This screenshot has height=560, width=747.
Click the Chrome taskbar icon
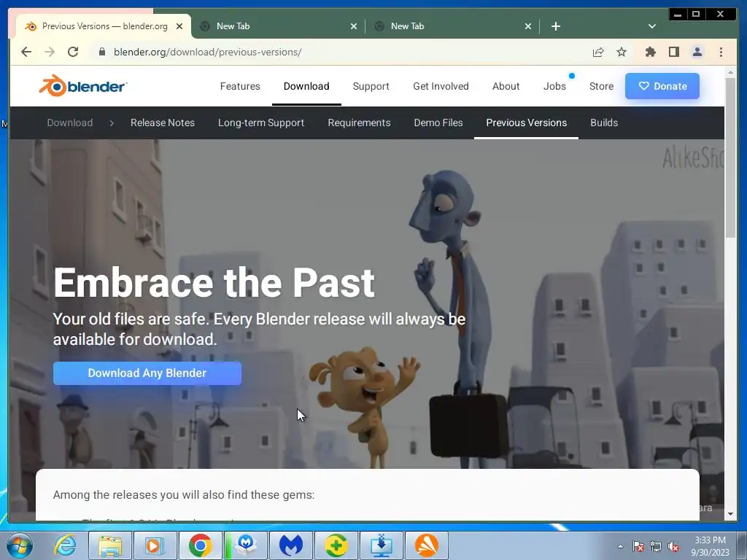pyautogui.click(x=200, y=545)
